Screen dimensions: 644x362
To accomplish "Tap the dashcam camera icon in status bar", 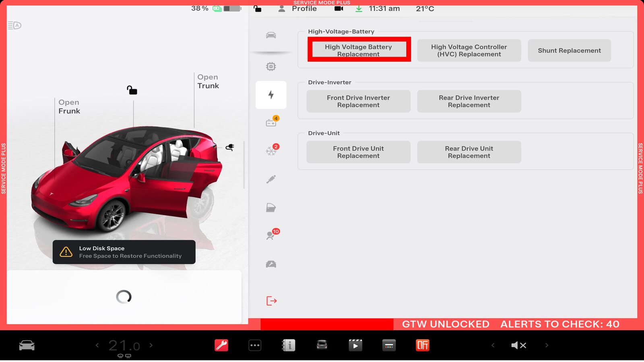I will tap(339, 8).
